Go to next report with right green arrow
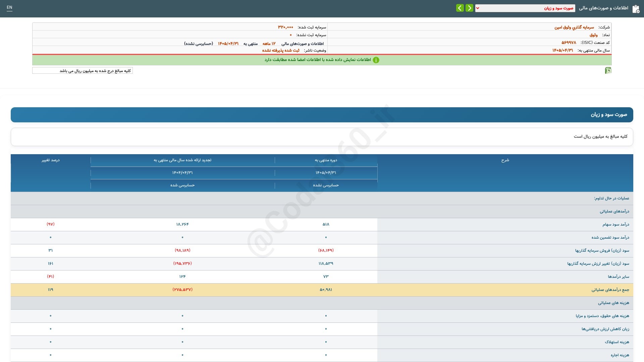Viewport: 644px width, 362px height. [469, 8]
